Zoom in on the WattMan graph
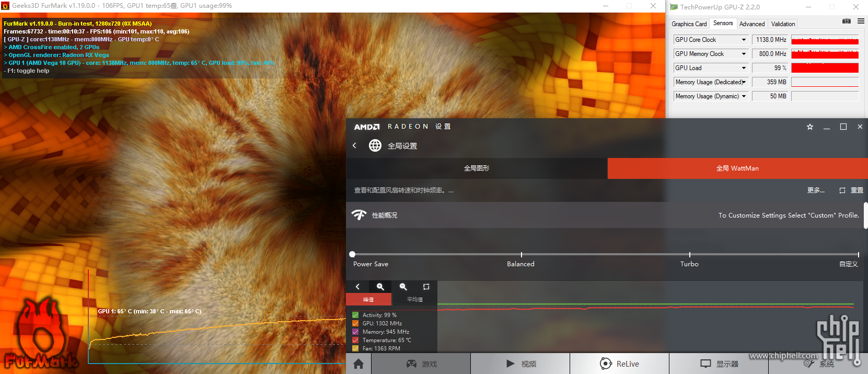 (380, 287)
